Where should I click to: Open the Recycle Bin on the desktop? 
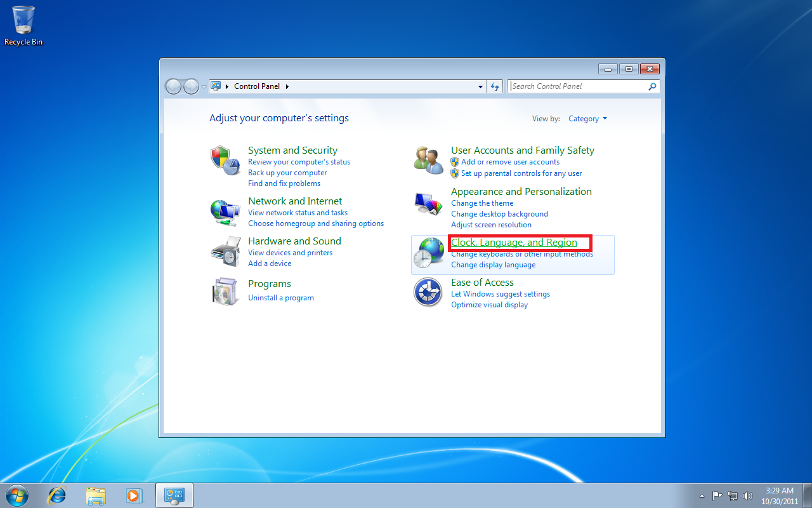[23, 25]
